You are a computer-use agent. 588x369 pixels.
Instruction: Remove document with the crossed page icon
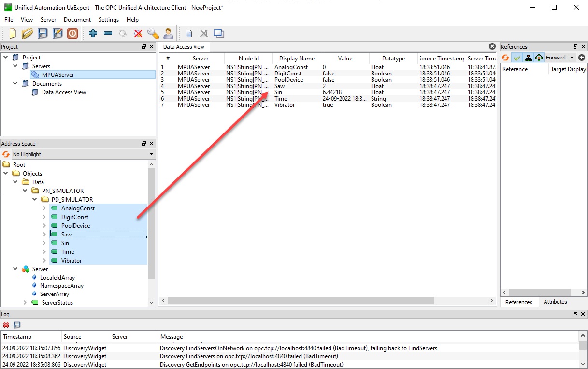[x=204, y=33]
